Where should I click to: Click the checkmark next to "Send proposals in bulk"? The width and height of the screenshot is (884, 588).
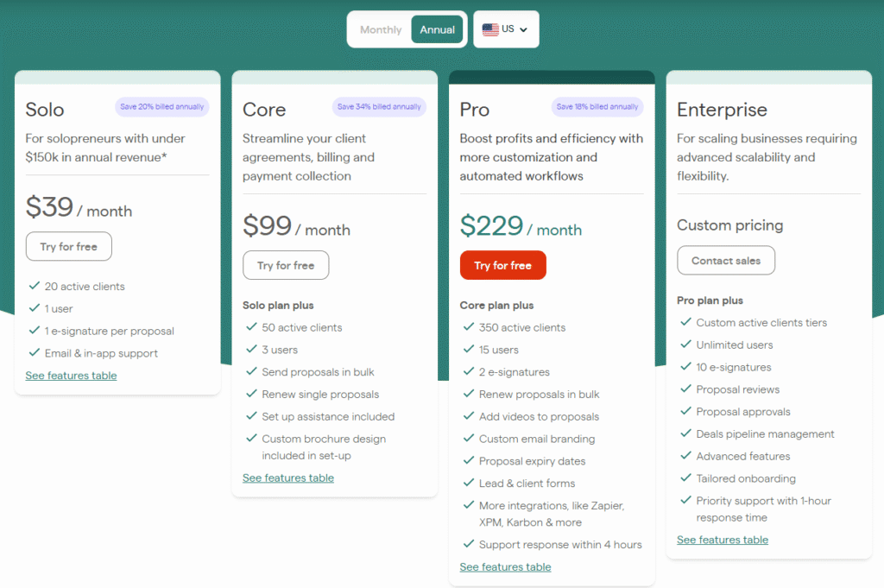coord(251,372)
